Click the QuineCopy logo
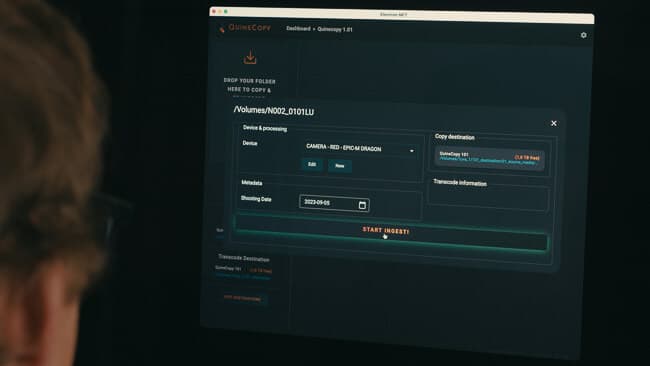 pos(245,28)
